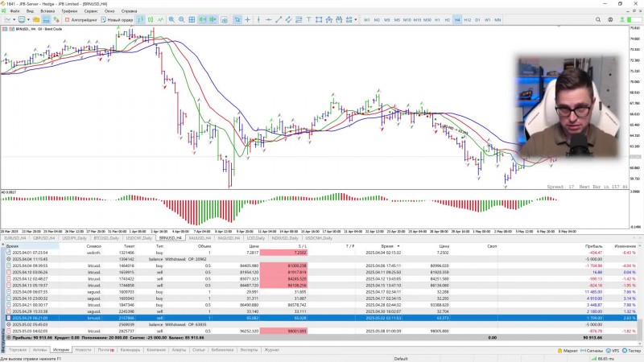Zoom out of the chart with the magnifier minus icon

[x=181, y=19]
